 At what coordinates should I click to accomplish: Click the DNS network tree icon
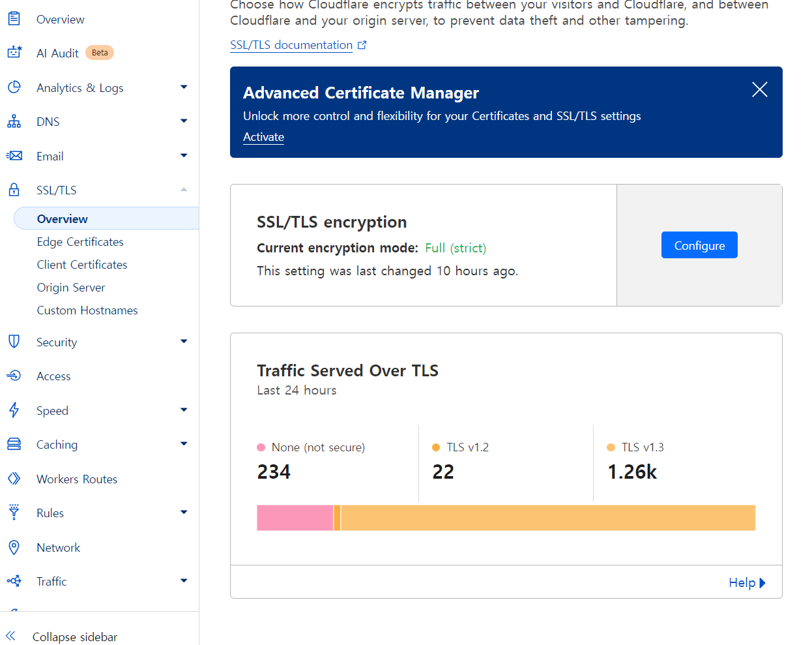pos(14,121)
